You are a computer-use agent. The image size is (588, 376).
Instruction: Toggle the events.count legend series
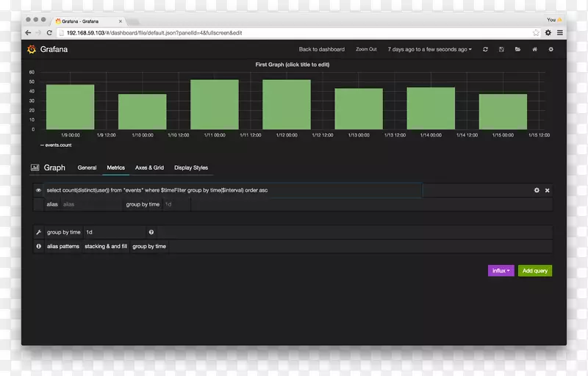click(56, 145)
